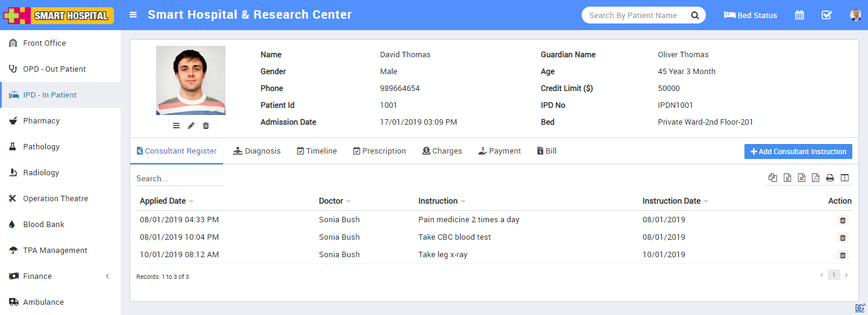The height and width of the screenshot is (315, 868).
Task: Open the task checklist icon in header
Action: (x=826, y=15)
